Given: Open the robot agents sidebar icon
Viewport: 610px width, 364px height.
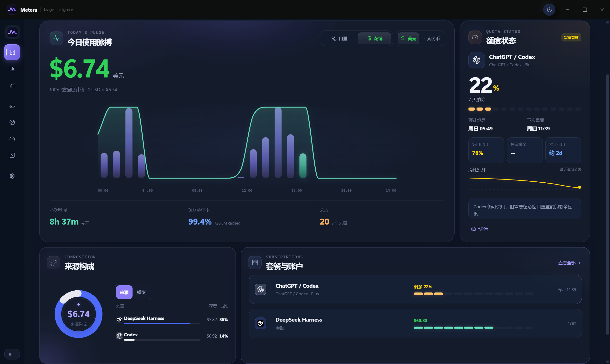Looking at the screenshot, I should 12,106.
